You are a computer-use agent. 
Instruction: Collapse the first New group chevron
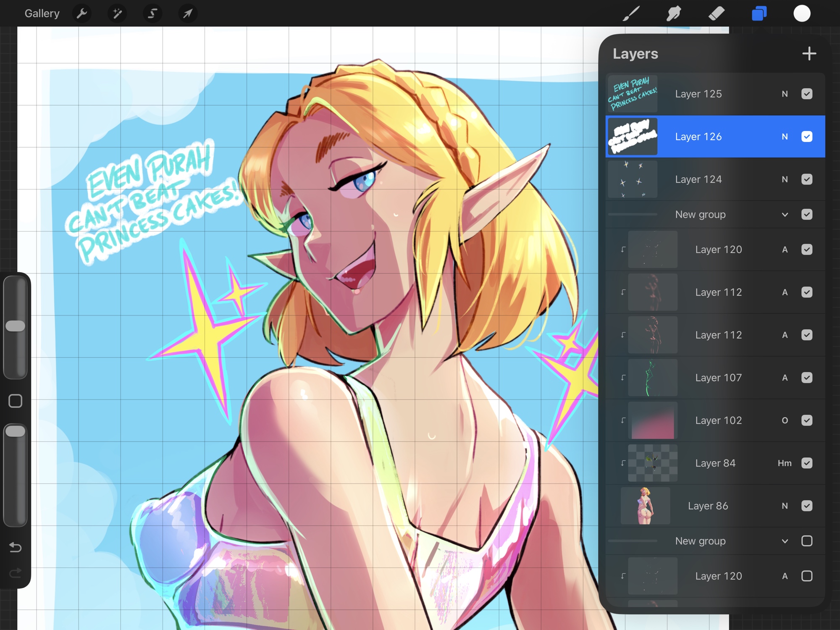pos(785,215)
